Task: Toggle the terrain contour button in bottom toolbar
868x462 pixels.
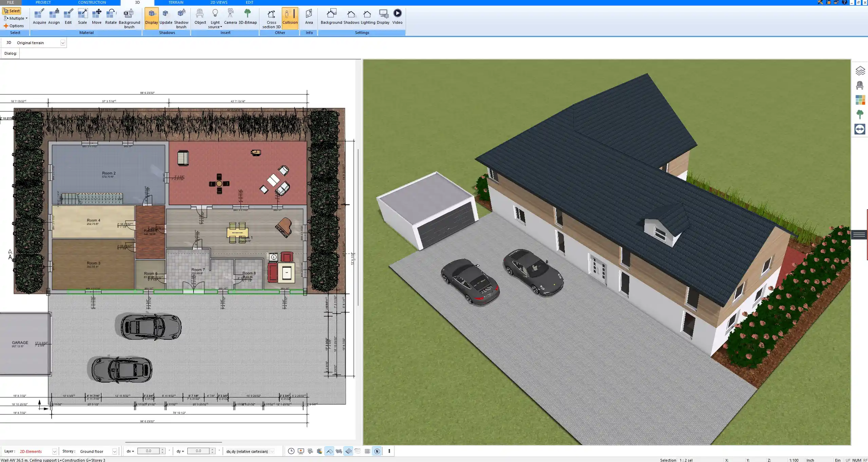Action: tap(358, 451)
